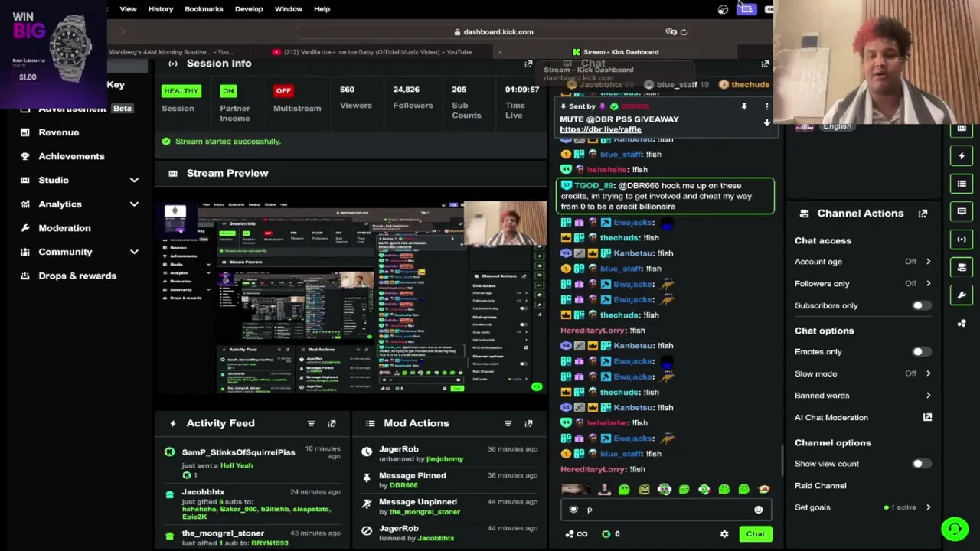Open the Develop menu
Viewport: 980px width, 551px height.
(249, 9)
